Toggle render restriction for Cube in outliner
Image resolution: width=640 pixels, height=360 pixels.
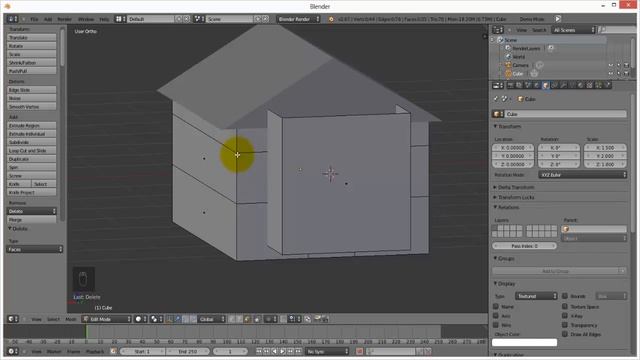(626, 74)
